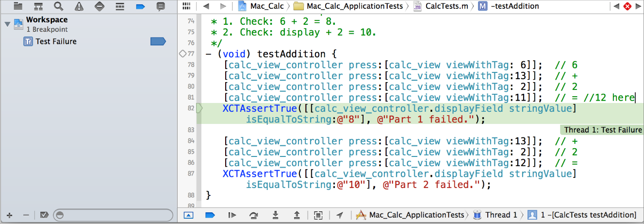This screenshot has width=644, height=224.
Task: Open the Project navigator folder icon
Action: pos(18,6)
